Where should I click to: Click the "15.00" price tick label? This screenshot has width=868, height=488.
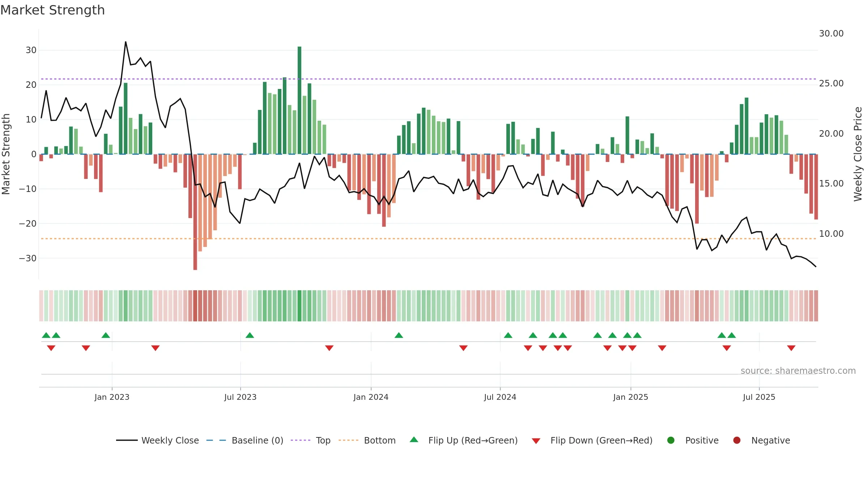pyautogui.click(x=831, y=184)
